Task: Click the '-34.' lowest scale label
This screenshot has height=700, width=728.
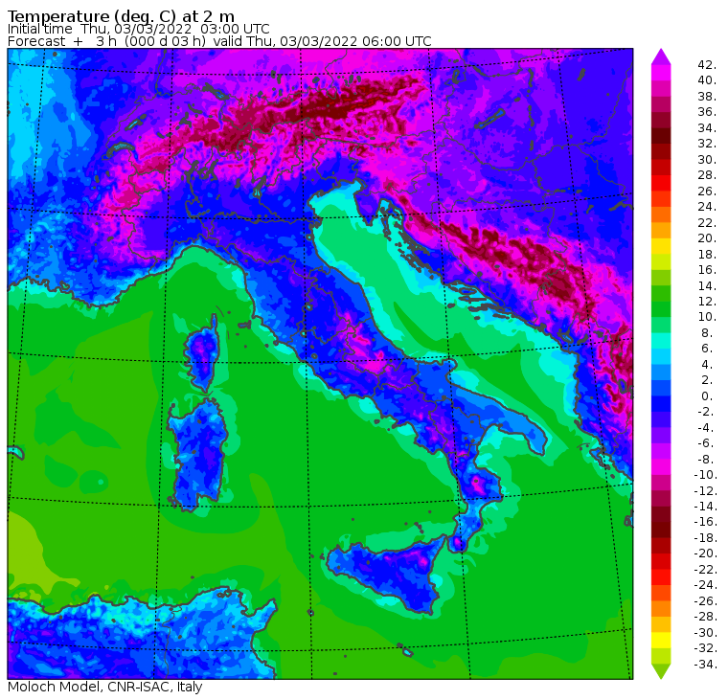Action: (x=705, y=665)
